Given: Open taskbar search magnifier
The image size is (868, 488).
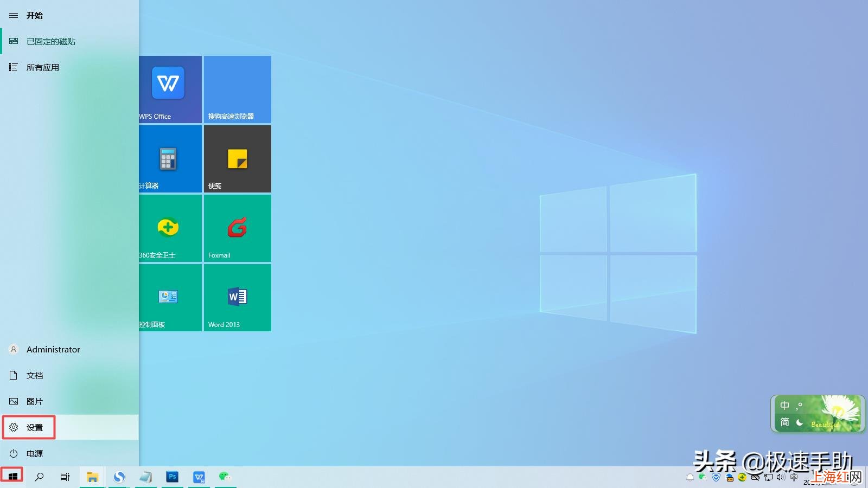Looking at the screenshot, I should point(39,477).
